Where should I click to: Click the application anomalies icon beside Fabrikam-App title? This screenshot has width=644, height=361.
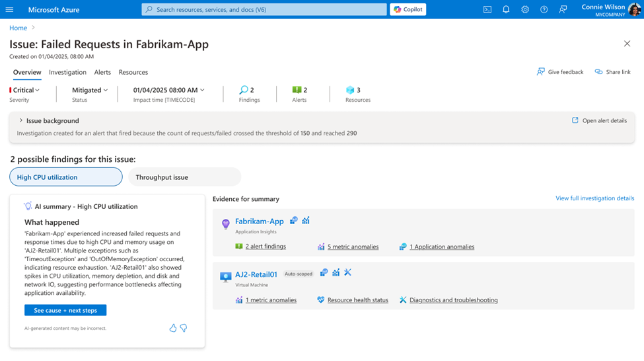click(294, 221)
